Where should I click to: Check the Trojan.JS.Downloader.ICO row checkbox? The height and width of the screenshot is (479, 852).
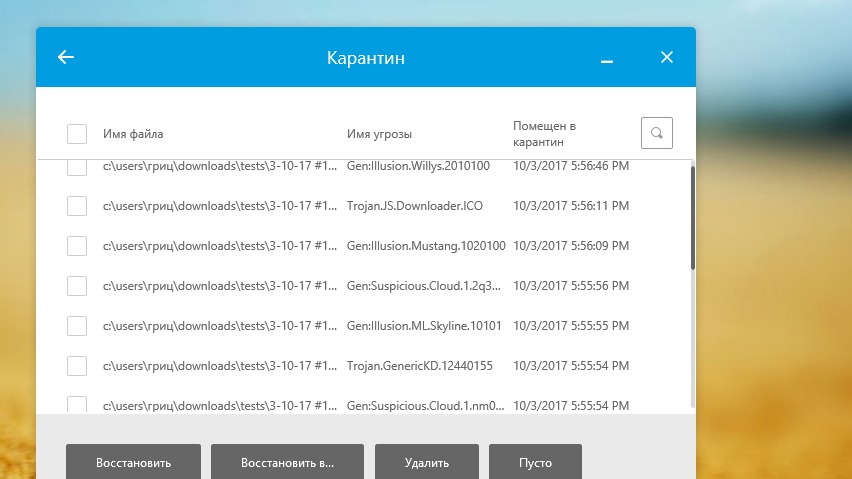pos(77,206)
